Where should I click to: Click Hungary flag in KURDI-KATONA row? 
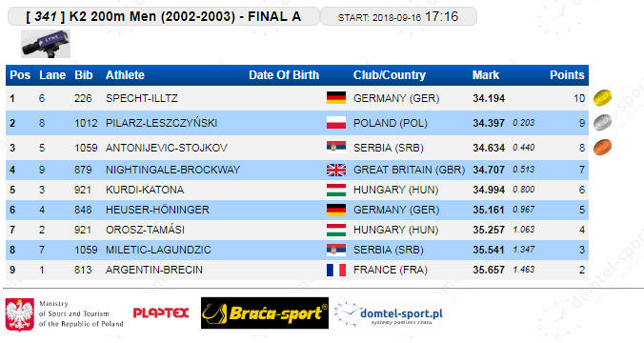(336, 190)
